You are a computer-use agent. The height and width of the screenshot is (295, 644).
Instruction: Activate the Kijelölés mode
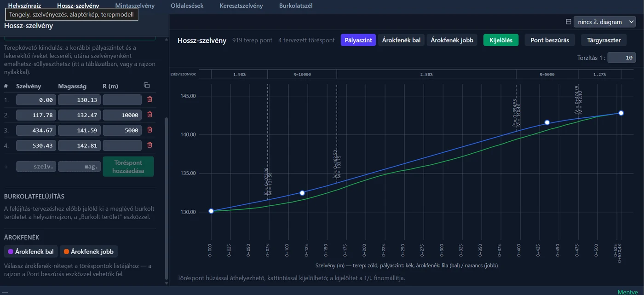pos(501,40)
